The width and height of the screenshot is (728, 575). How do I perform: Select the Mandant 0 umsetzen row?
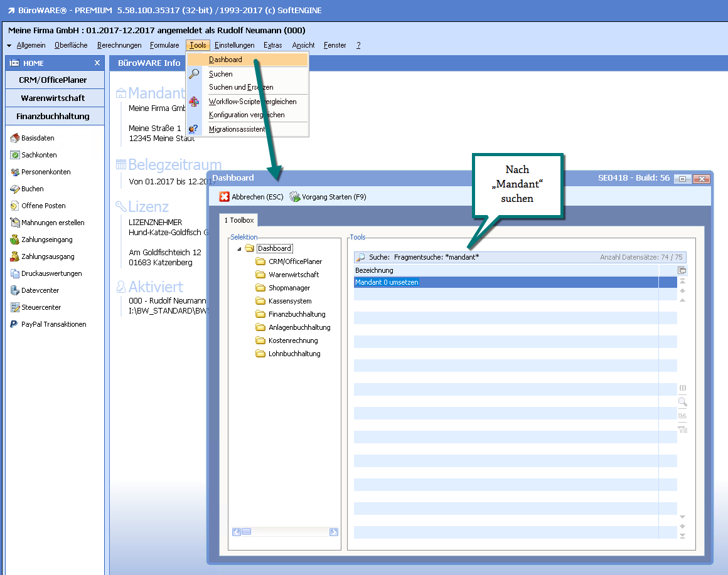coord(387,282)
